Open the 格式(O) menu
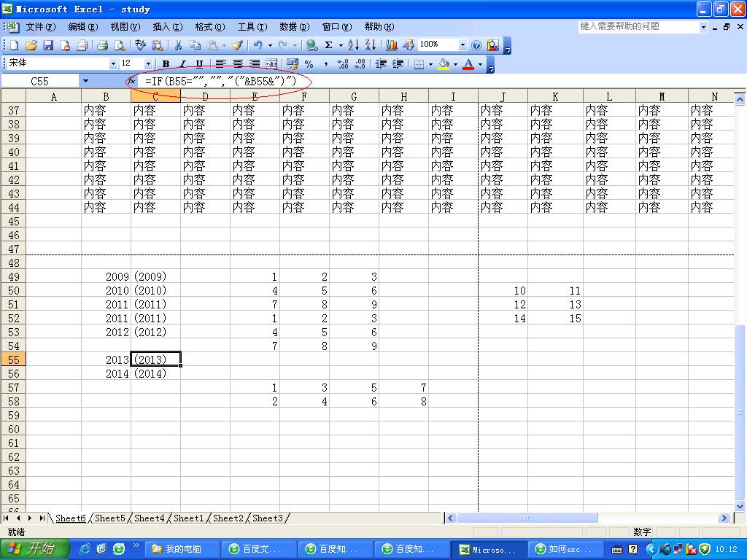Viewport: 747px width, 560px height. click(x=210, y=27)
